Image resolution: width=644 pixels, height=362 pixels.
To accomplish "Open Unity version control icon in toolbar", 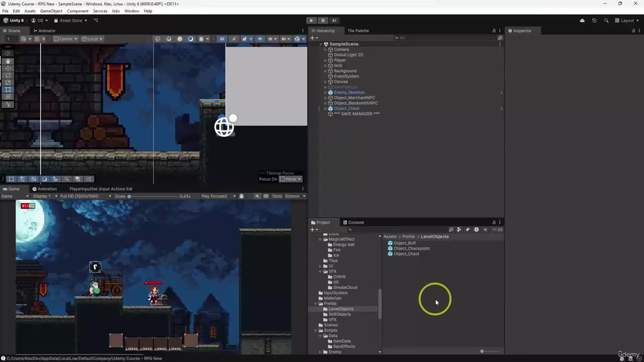I will coord(96,21).
